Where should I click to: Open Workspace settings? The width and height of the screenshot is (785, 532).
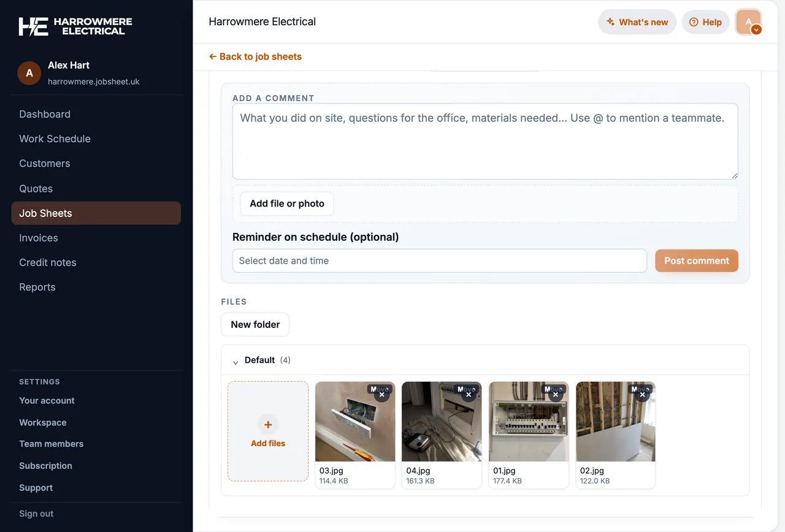pyautogui.click(x=42, y=422)
